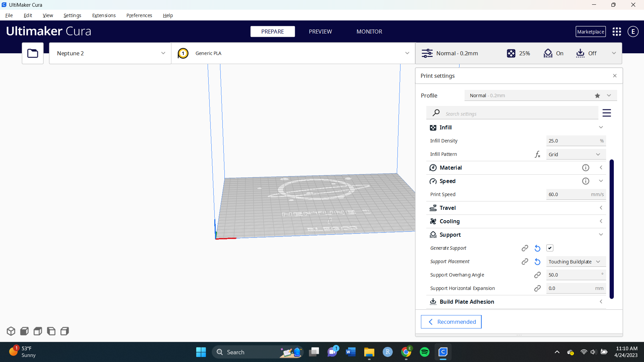Click the Infill Pattern formula icon
The height and width of the screenshot is (362, 644).
coord(537,154)
